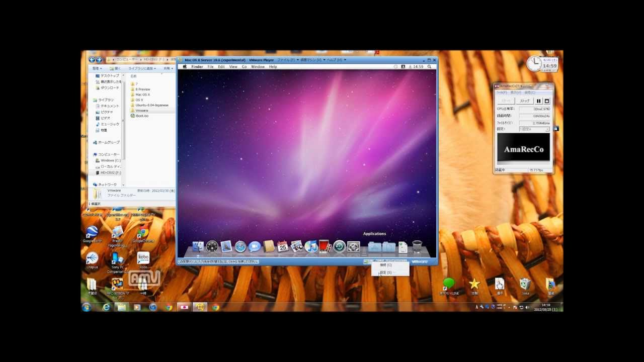This screenshot has width=644, height=362.
Task: Open the 整理 dropdown in Explorer toolbar
Action: 97,68
